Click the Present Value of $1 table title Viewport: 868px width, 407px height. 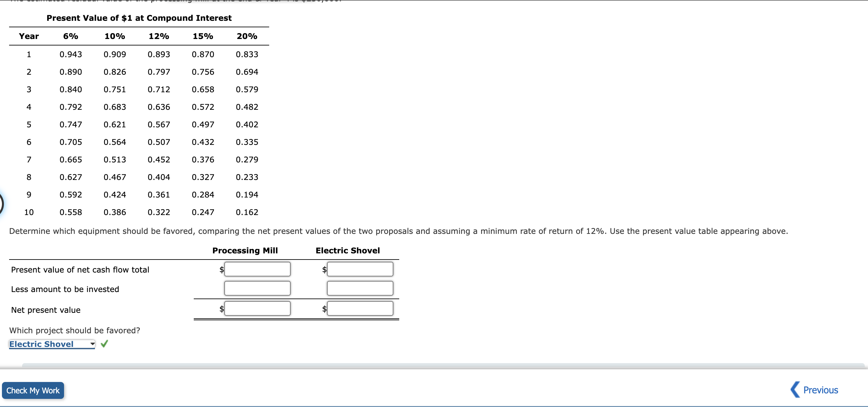[x=139, y=18]
